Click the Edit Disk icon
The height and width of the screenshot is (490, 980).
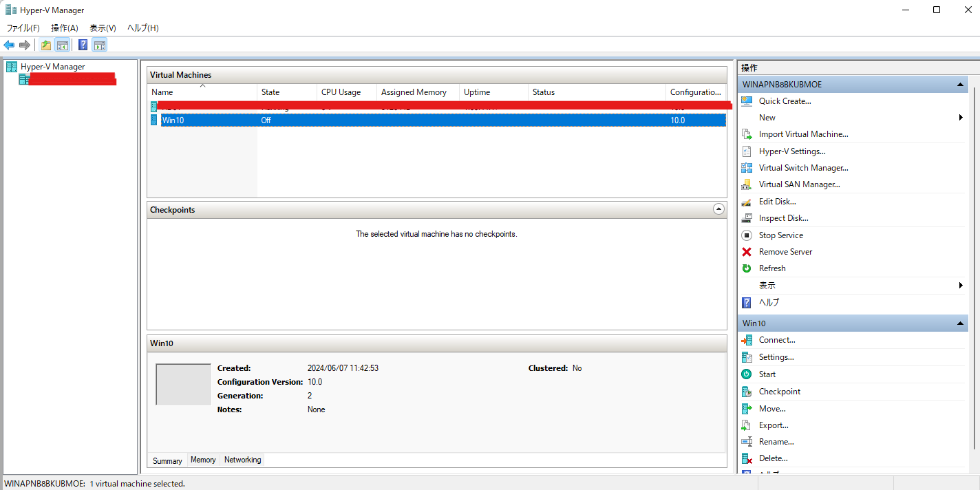coord(747,202)
